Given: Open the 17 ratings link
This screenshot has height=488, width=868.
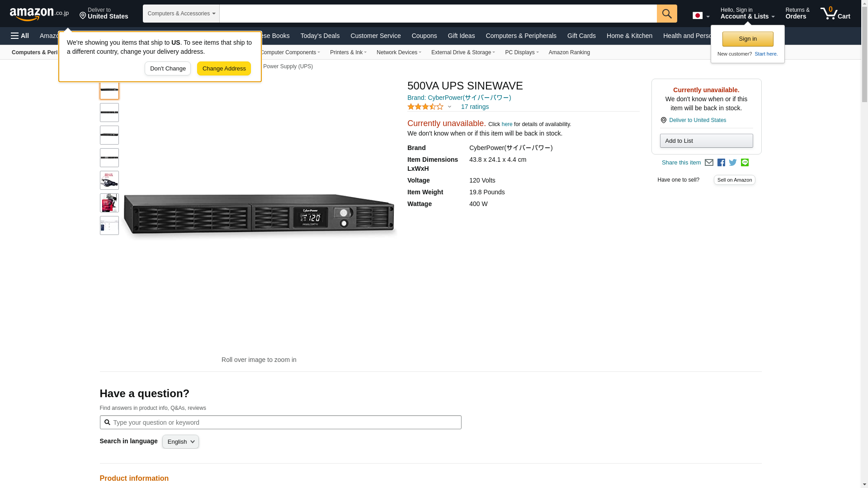Looking at the screenshot, I should click(475, 107).
